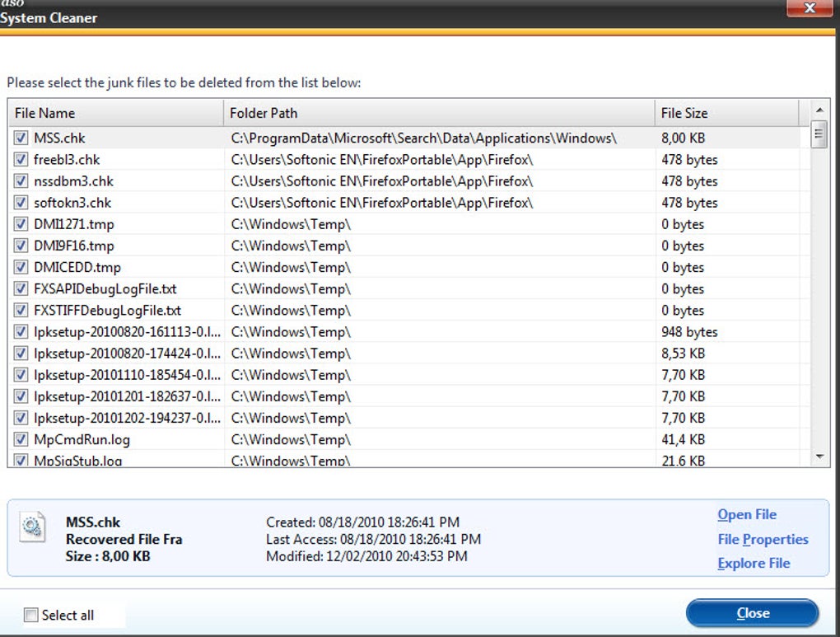The height and width of the screenshot is (637, 840).
Task: Click the Modified date in details panel
Action: (366, 556)
